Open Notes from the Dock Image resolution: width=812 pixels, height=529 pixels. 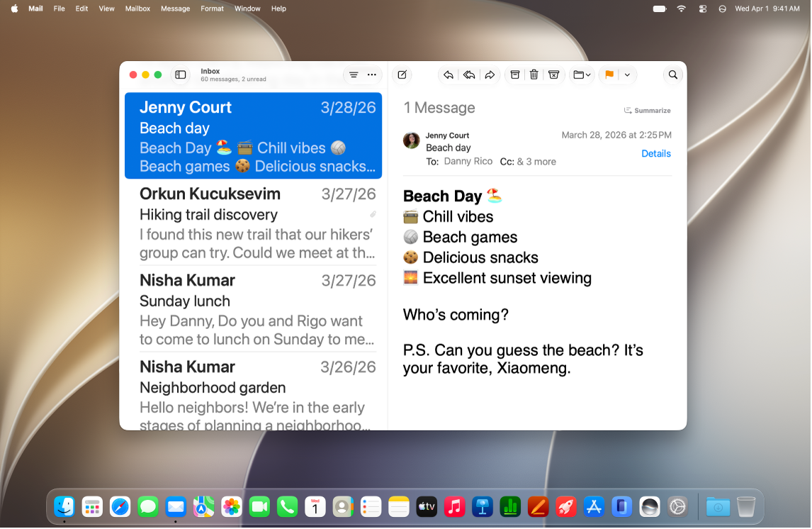(399, 507)
